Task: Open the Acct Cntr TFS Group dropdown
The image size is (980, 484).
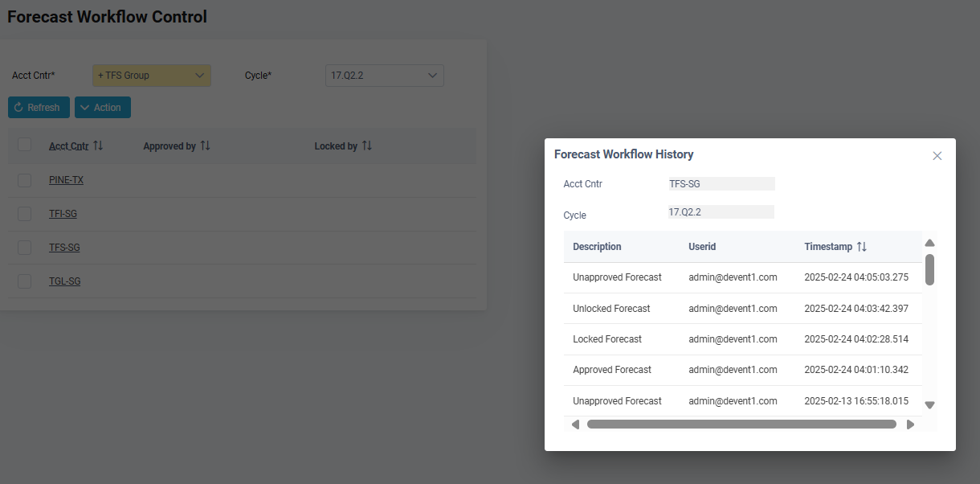Action: 152,76
